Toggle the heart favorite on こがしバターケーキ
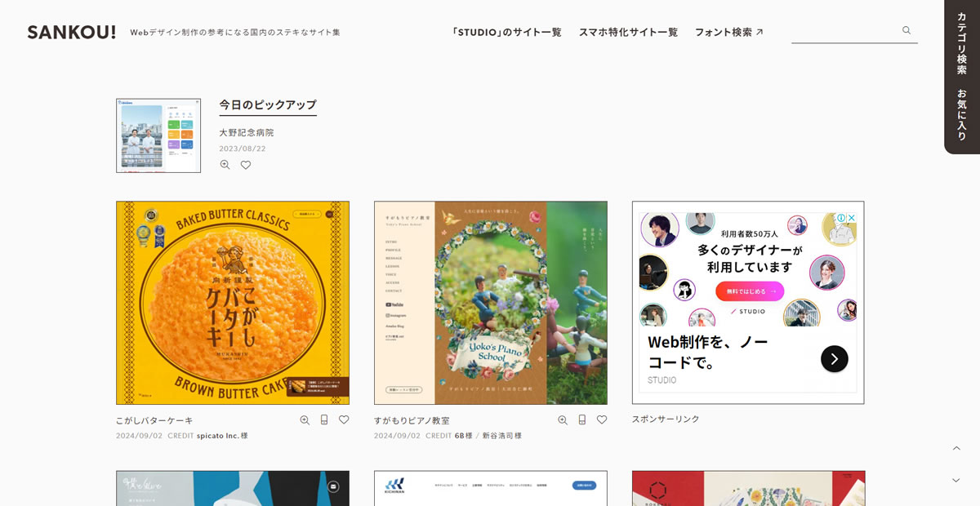Viewport: 980px width, 506px height. click(x=344, y=419)
